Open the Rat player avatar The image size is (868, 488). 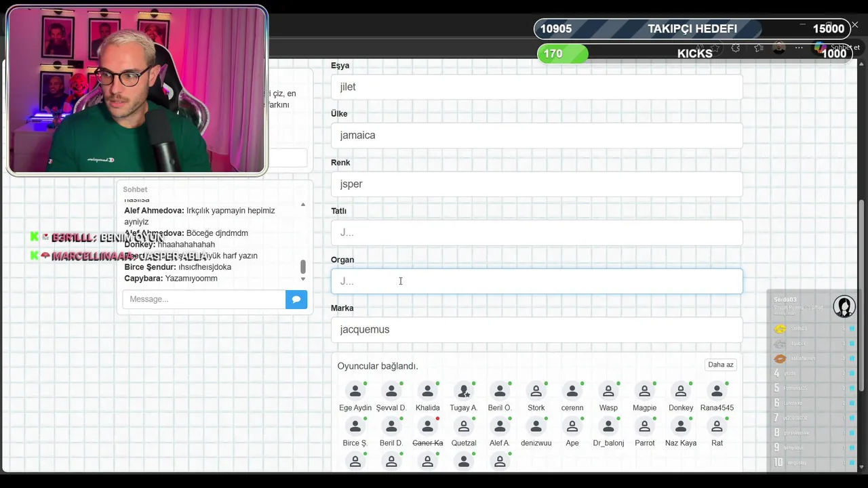717,426
